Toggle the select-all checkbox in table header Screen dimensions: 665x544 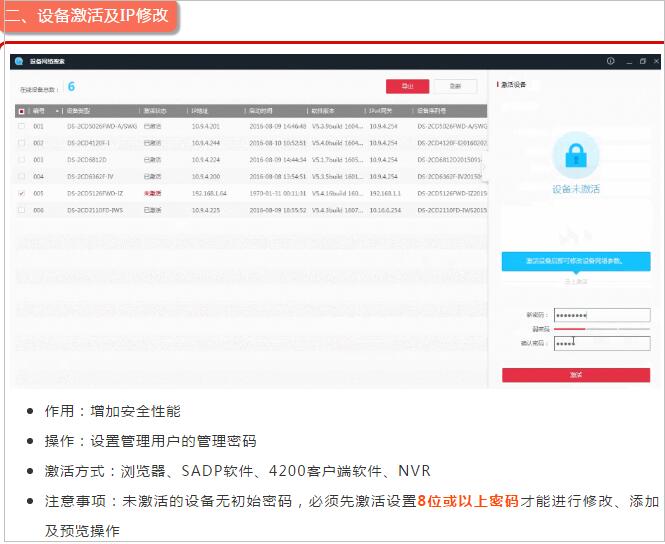click(22, 111)
